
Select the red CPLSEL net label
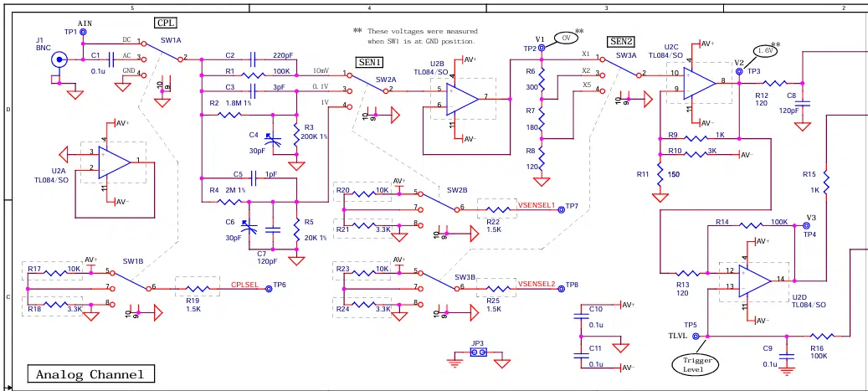[244, 284]
